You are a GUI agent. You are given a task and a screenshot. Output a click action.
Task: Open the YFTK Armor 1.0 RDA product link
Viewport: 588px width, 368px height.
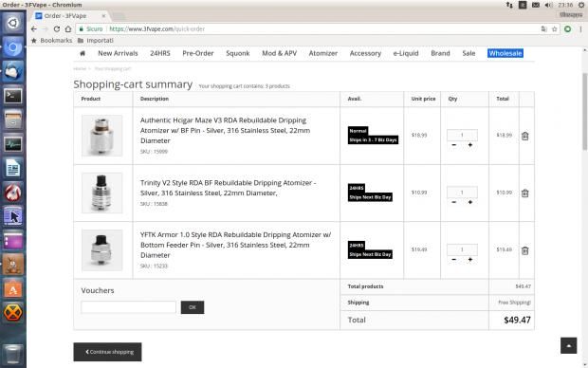click(235, 245)
